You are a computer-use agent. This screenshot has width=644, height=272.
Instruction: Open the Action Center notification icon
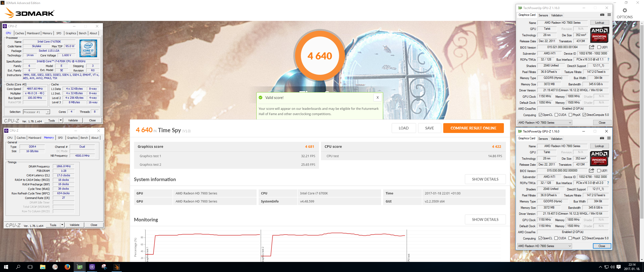(x=619, y=267)
